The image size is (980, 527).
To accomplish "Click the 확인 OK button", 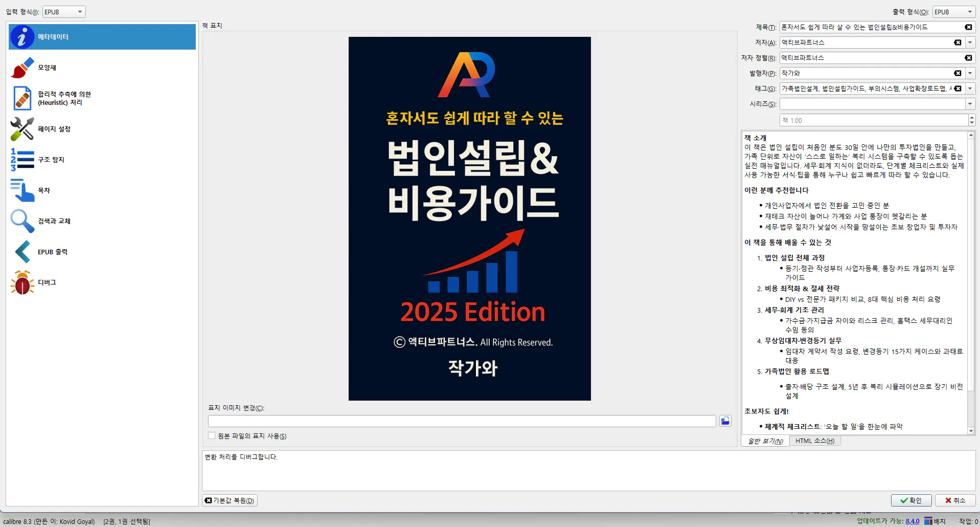I will tap(911, 500).
